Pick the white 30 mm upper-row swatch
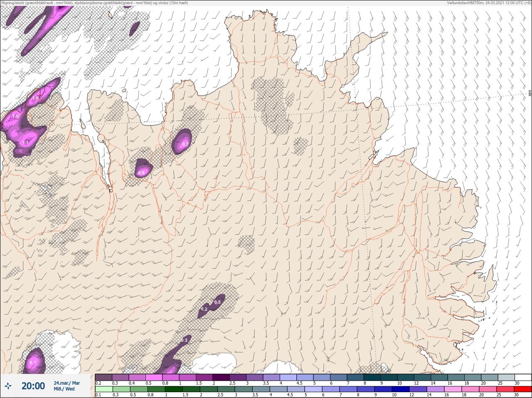 (x=523, y=377)
